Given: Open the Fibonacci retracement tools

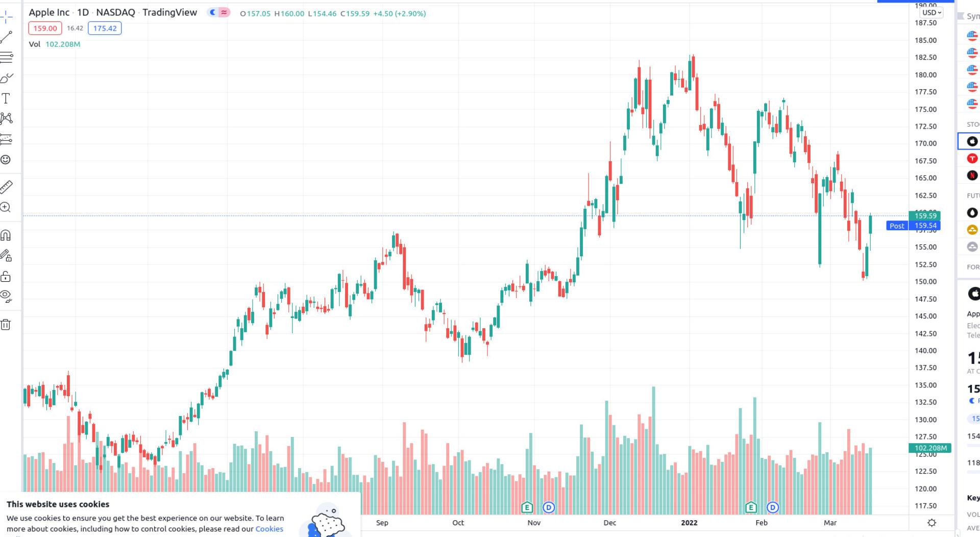Looking at the screenshot, I should coord(6,57).
